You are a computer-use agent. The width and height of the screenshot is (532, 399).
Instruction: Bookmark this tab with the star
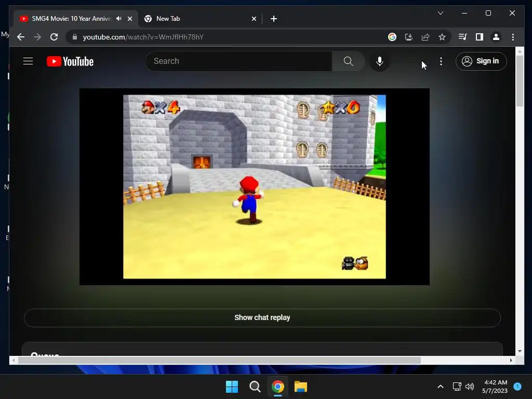point(442,37)
